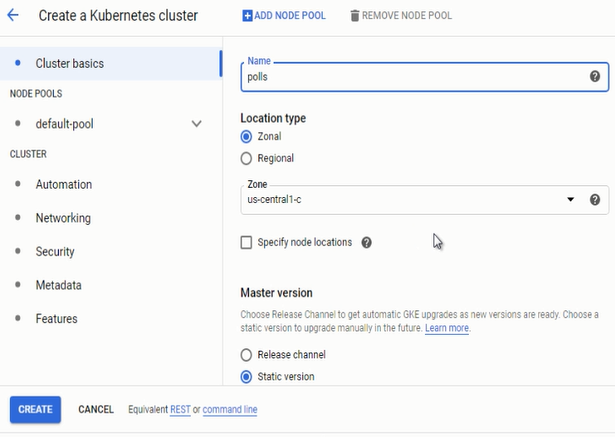Open the command line link
This screenshot has width=615, height=437.
coord(230,410)
